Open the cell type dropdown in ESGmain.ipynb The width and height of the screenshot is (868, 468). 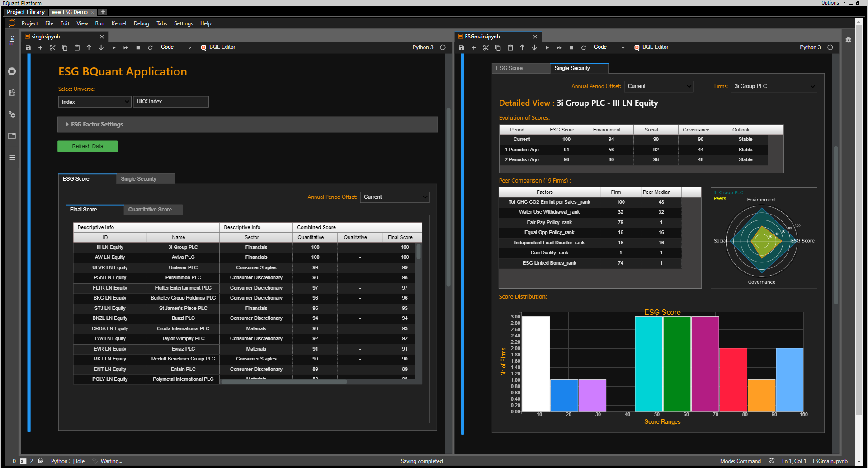609,47
